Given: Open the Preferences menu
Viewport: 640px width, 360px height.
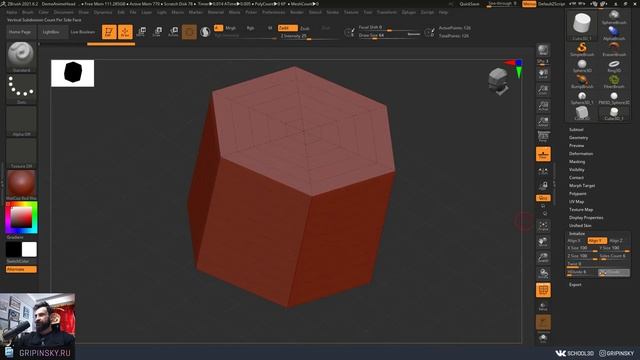Looking at the screenshot, I should 273,12.
